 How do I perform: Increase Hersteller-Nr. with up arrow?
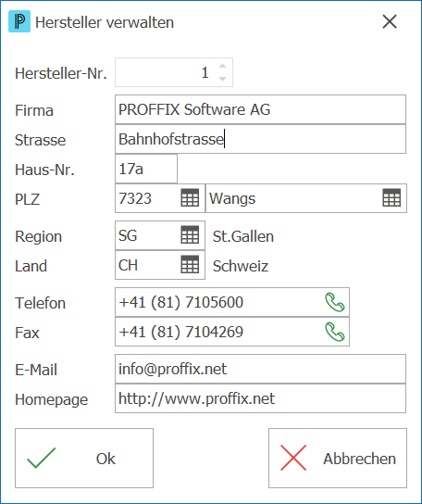222,66
